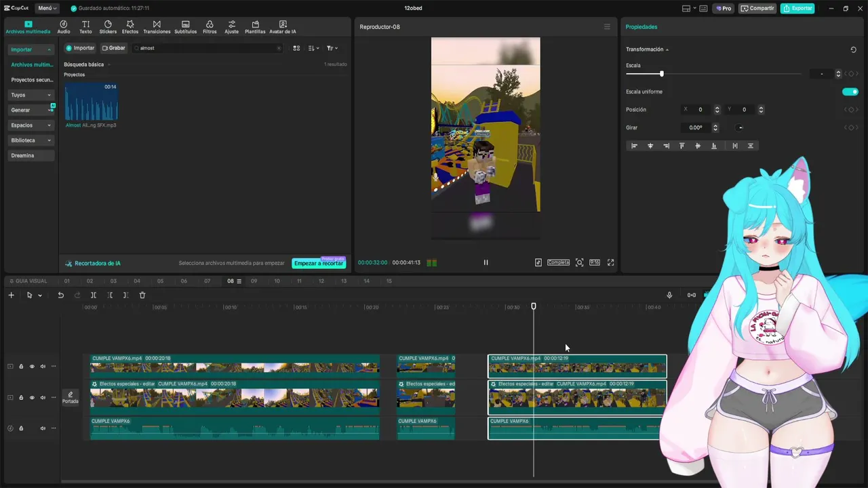Select Proyectos secundarios in the sidebar
The height and width of the screenshot is (488, 868).
(32, 80)
